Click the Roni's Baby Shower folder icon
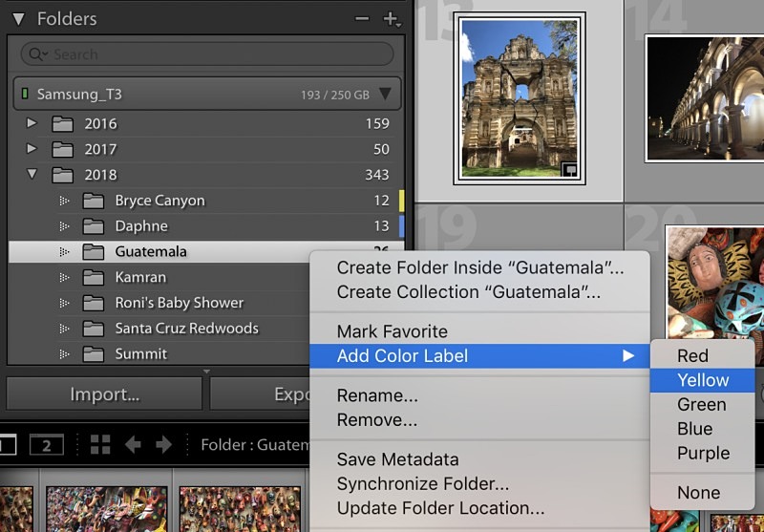 [93, 303]
